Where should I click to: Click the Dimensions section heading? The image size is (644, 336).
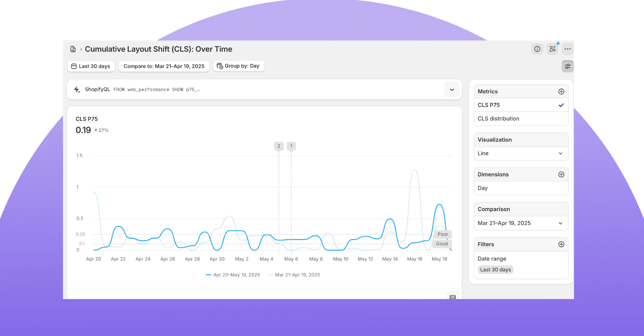click(x=493, y=174)
